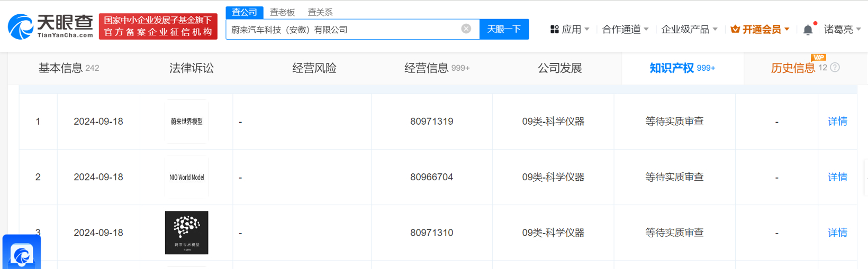The width and height of the screenshot is (868, 269).
Task: Select the 查关系 search tab
Action: tap(320, 12)
